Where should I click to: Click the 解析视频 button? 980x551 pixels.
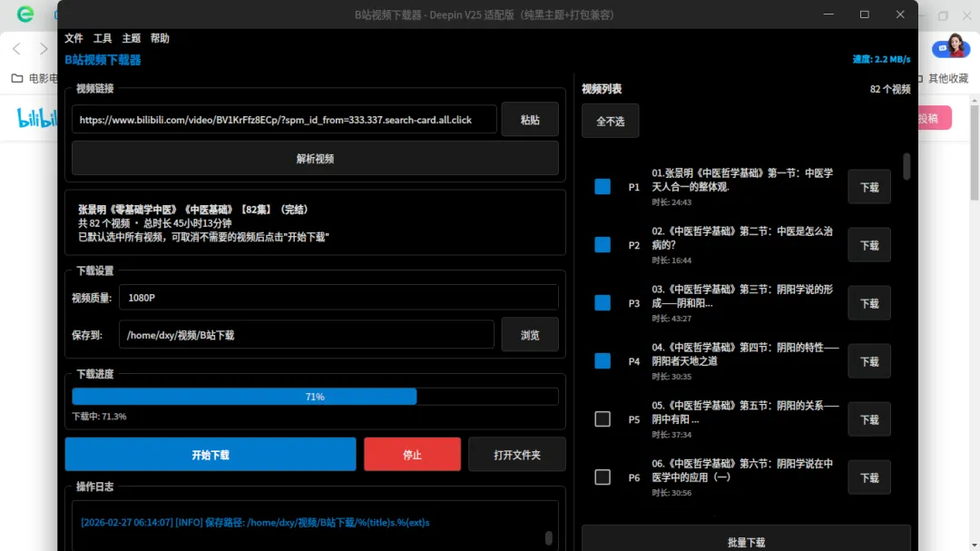pos(315,158)
